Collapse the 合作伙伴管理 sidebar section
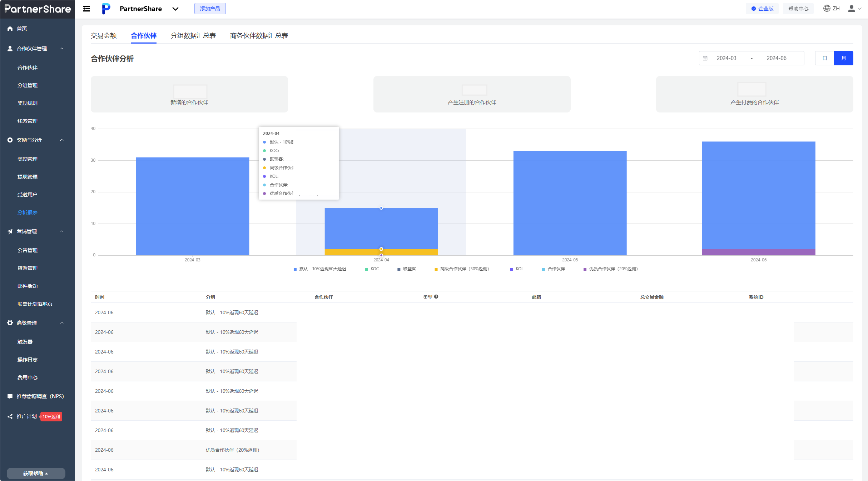 pyautogui.click(x=62, y=49)
